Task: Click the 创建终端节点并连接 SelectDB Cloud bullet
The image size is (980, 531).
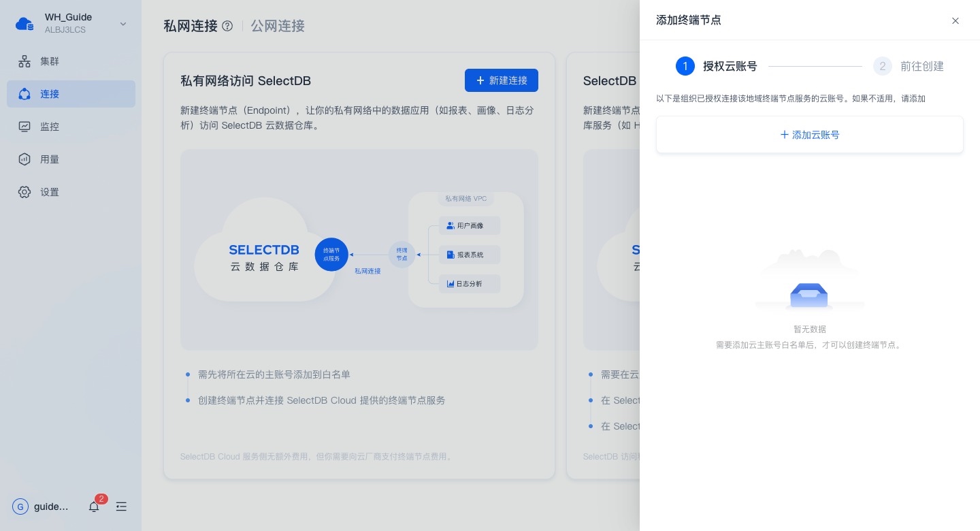Action: coord(321,400)
